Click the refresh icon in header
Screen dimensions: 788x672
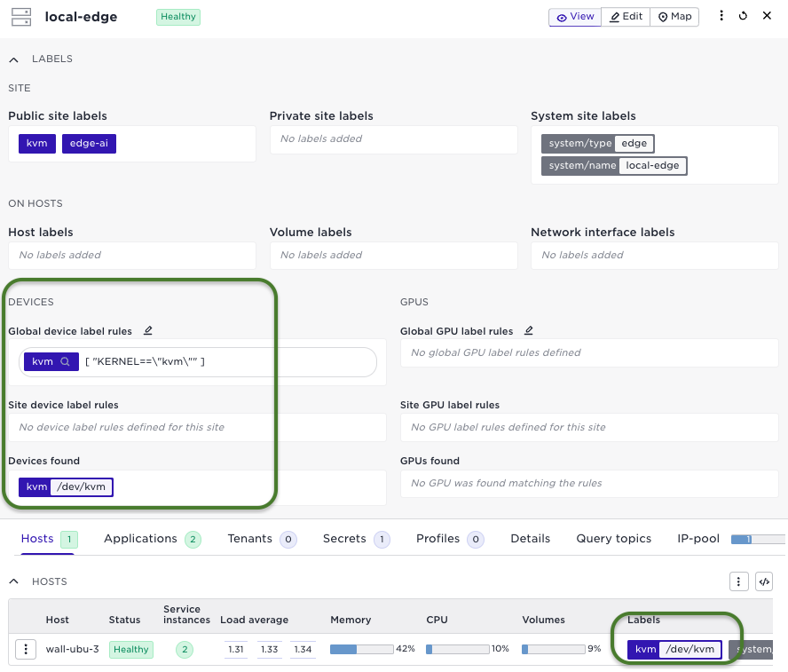coord(743,16)
